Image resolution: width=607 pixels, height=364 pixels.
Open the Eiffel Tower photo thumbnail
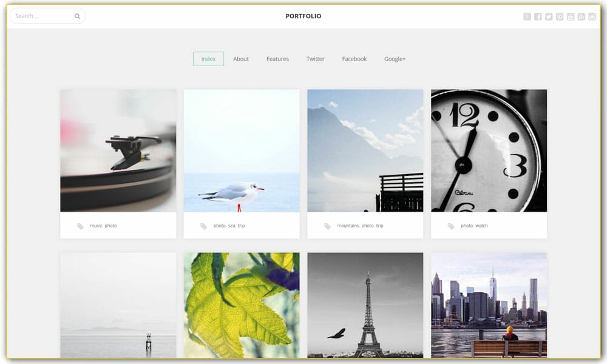tap(365, 305)
